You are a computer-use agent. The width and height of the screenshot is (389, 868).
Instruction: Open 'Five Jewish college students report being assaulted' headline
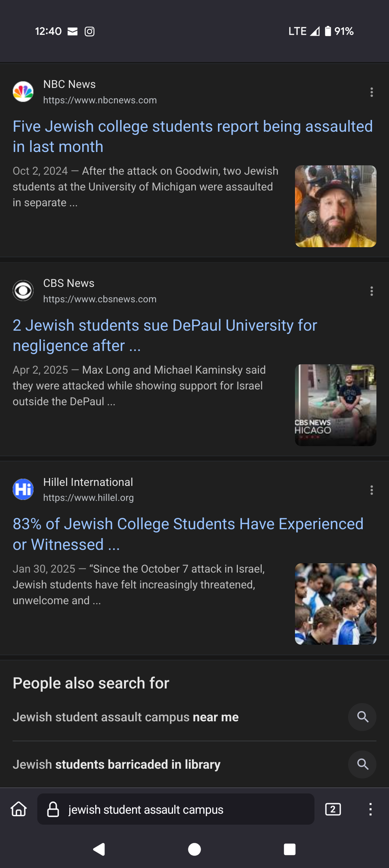[x=193, y=137]
